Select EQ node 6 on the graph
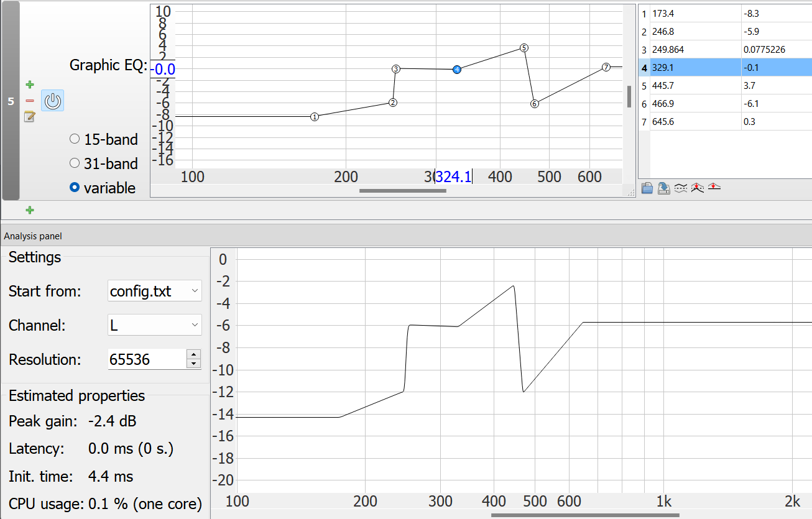Viewport: 812px width, 519px height. pos(534,104)
